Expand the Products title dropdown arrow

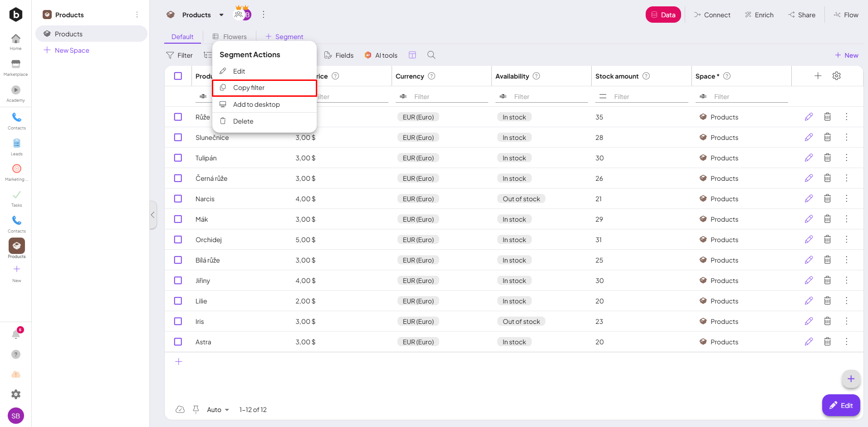click(221, 15)
